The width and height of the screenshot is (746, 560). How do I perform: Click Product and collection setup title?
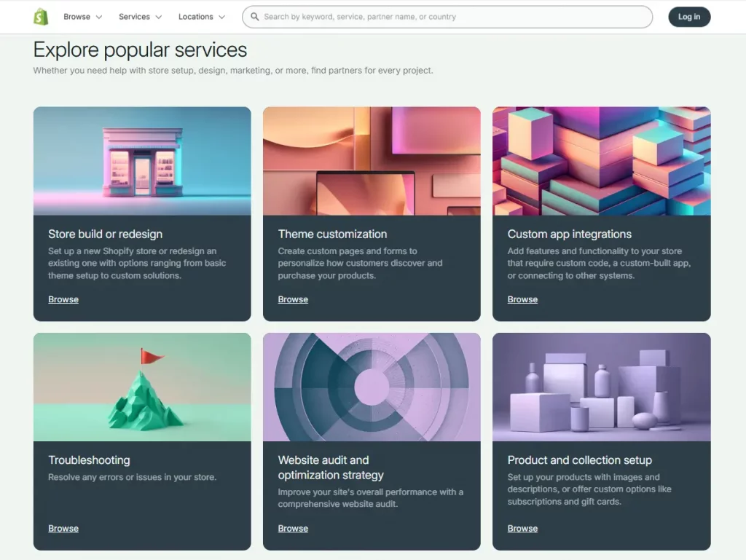tap(579, 460)
